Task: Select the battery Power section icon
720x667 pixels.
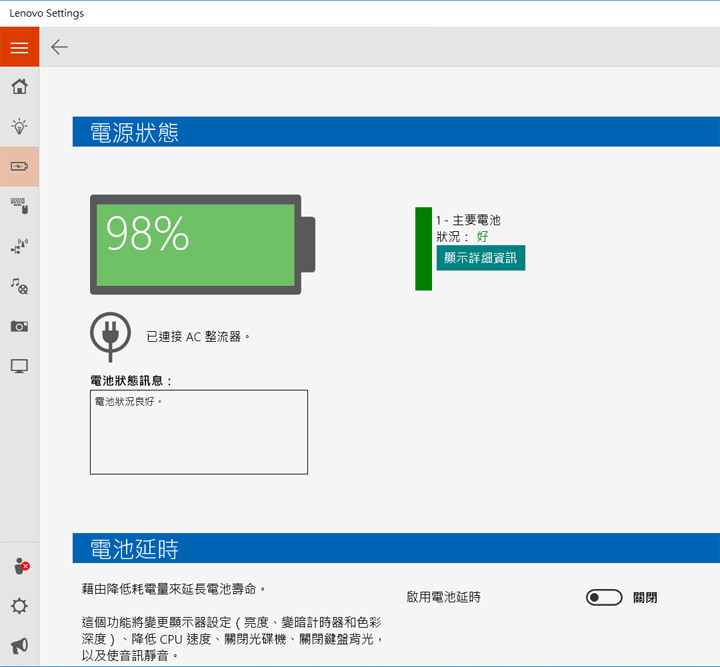Action: coord(19,166)
